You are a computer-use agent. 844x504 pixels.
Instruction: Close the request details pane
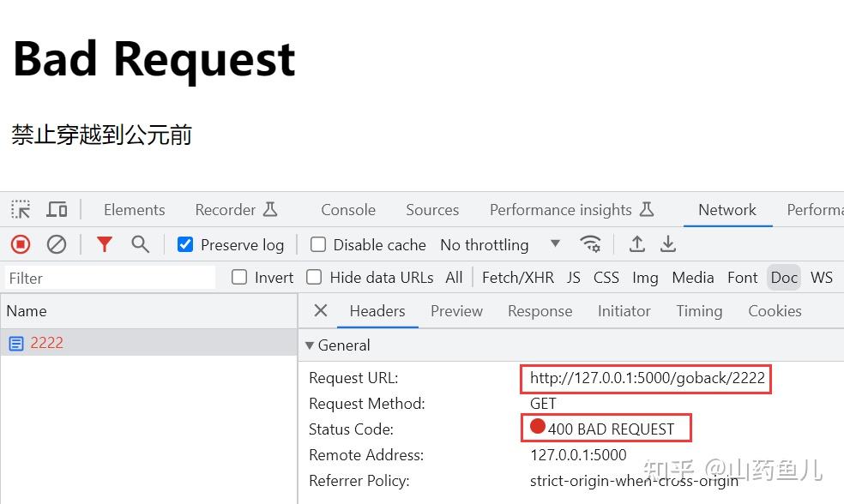point(321,310)
